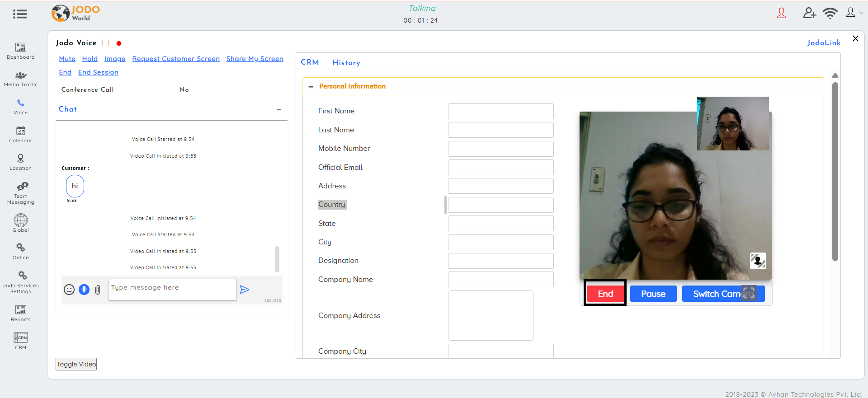868x398 pixels.
Task: Click the State input field
Action: click(501, 223)
